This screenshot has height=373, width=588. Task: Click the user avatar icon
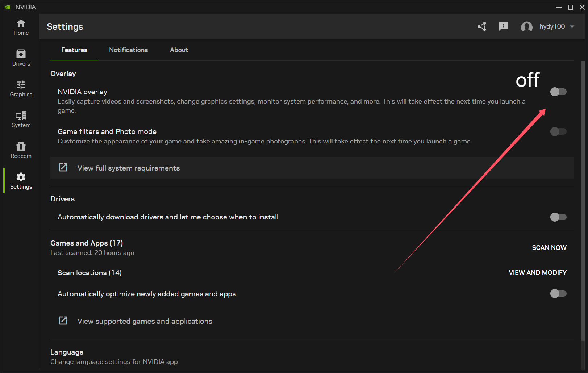point(526,26)
